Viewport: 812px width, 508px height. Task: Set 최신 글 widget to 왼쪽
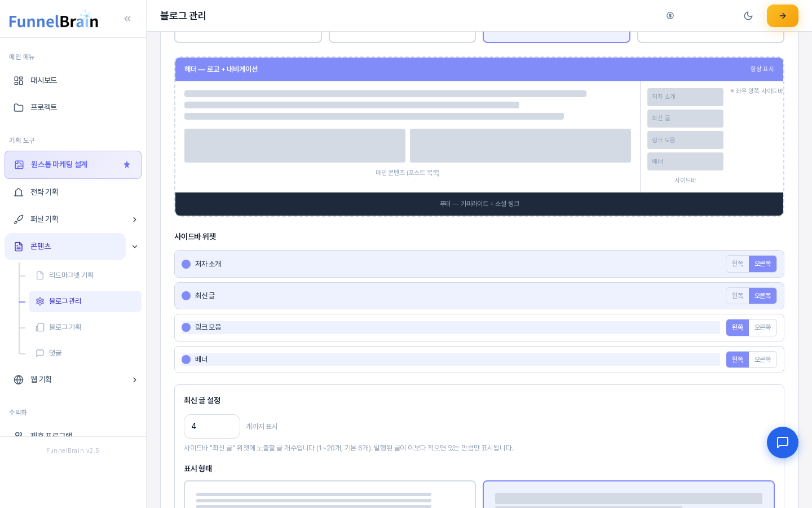(738, 296)
